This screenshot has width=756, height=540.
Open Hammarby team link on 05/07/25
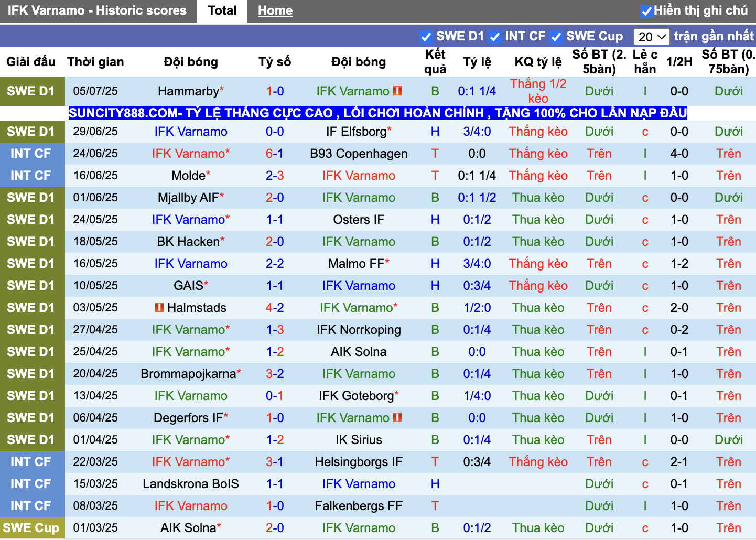[x=188, y=91]
